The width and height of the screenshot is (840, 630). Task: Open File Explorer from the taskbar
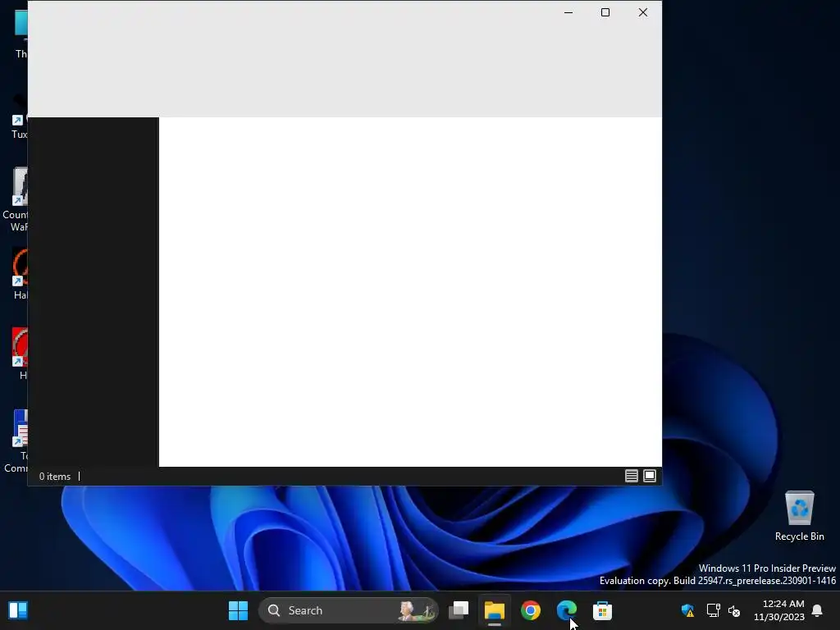(x=495, y=610)
